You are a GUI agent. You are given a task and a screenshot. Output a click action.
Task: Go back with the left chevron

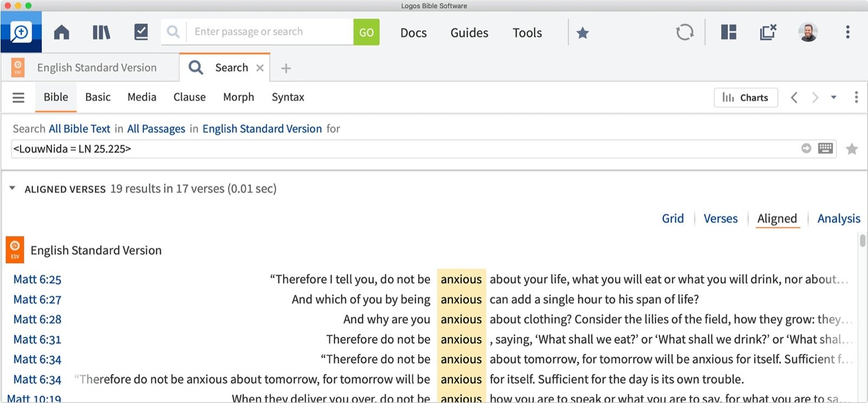[794, 98]
